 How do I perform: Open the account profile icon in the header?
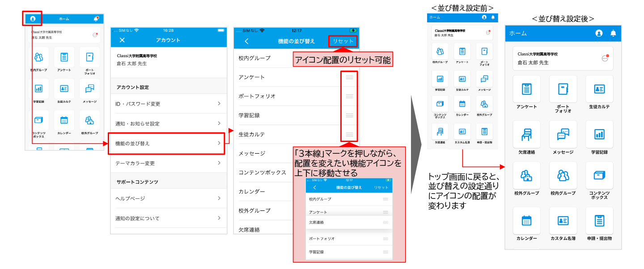click(599, 34)
